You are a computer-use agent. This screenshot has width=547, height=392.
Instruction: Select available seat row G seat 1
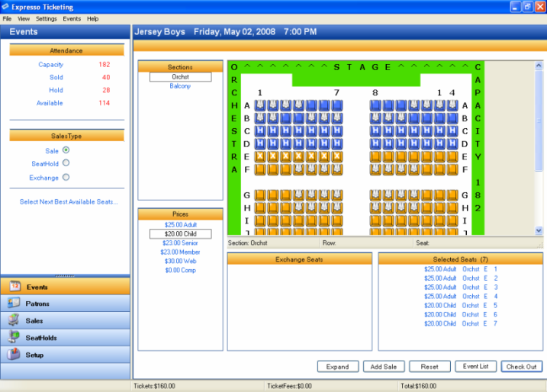(x=260, y=195)
